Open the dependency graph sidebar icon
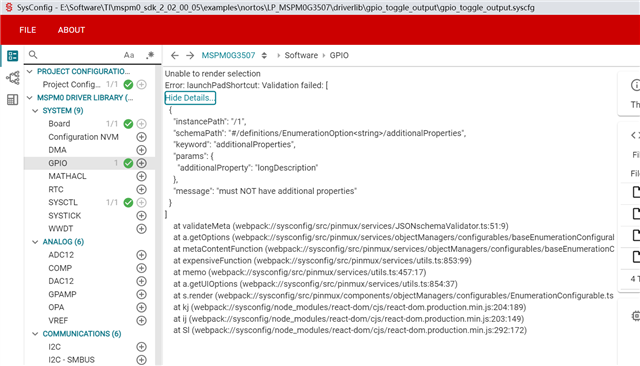640x366 pixels. click(13, 78)
